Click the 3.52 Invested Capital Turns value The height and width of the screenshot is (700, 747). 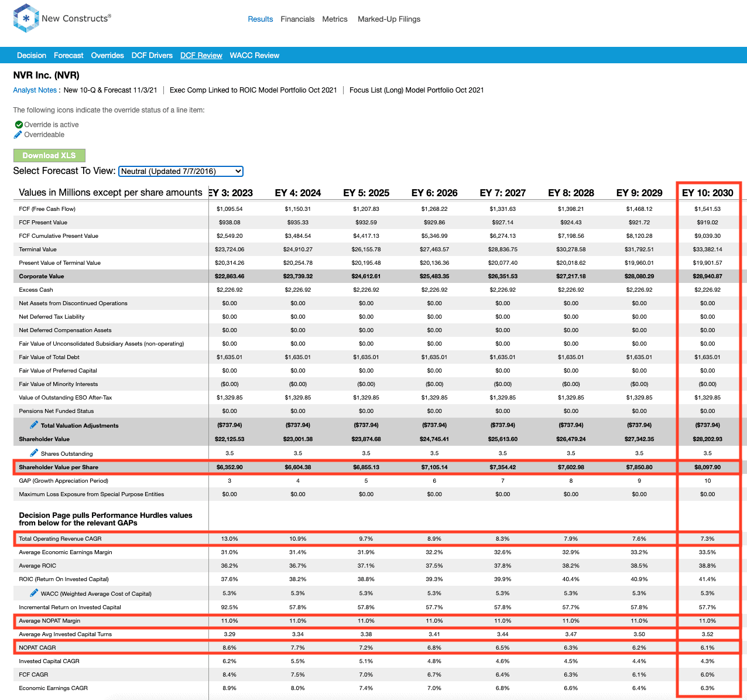[x=708, y=634]
